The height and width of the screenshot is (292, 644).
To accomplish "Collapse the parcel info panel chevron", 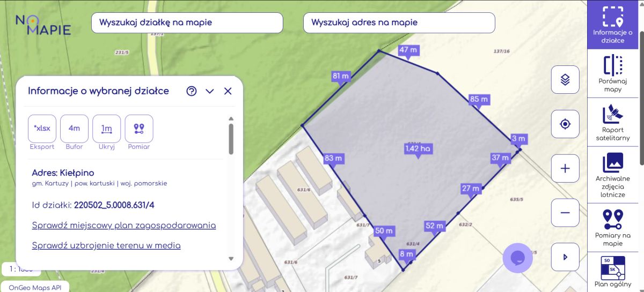I will (x=210, y=91).
